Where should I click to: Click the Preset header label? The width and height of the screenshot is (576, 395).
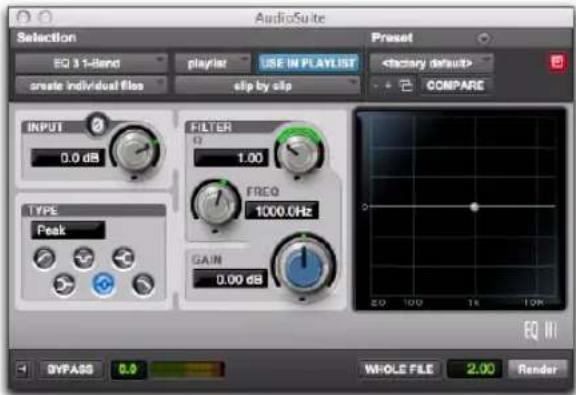tap(392, 37)
